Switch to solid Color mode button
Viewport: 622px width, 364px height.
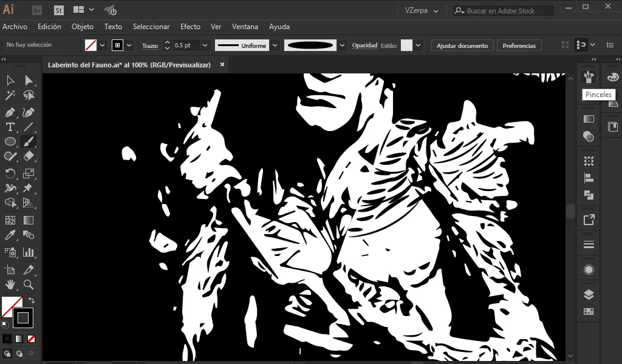coord(7,339)
